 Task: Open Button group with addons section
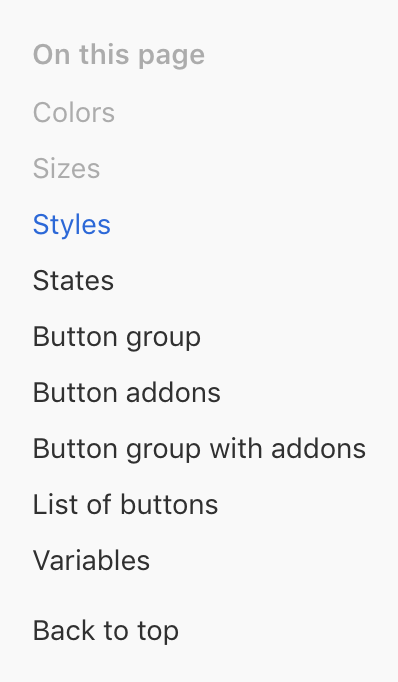tap(199, 449)
